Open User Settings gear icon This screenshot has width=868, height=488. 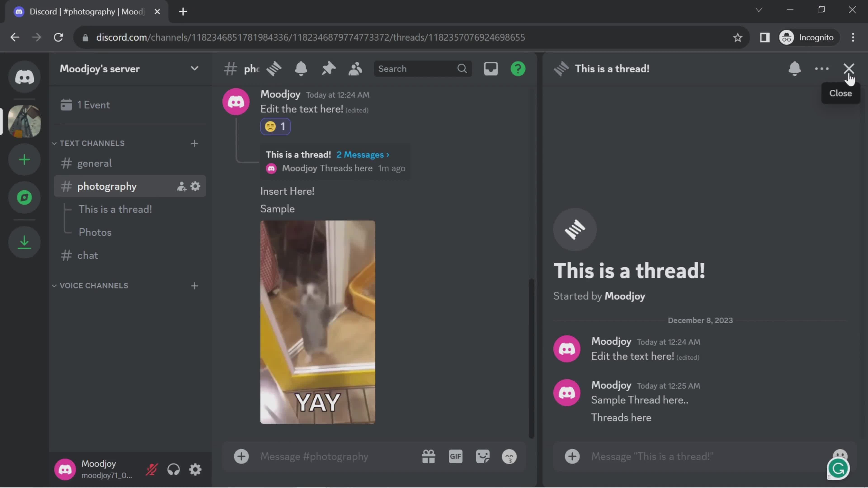point(196,469)
